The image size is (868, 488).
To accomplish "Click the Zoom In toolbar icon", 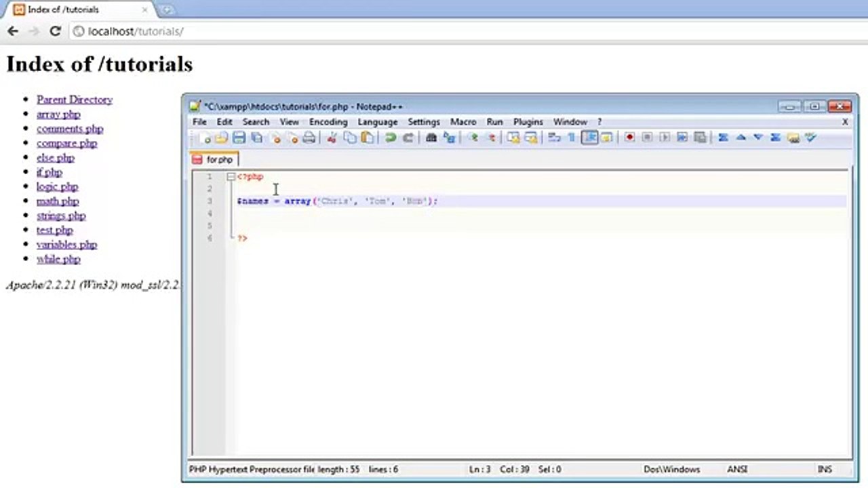I will tap(473, 138).
